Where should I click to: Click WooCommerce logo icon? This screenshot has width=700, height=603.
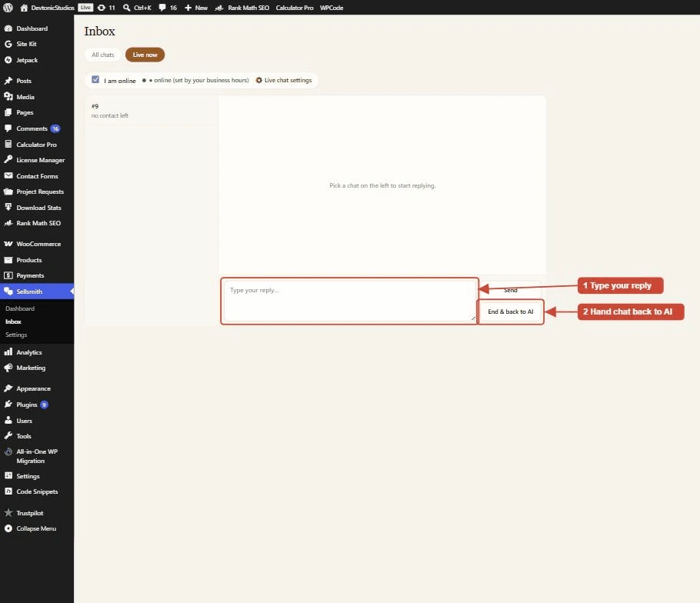8,244
